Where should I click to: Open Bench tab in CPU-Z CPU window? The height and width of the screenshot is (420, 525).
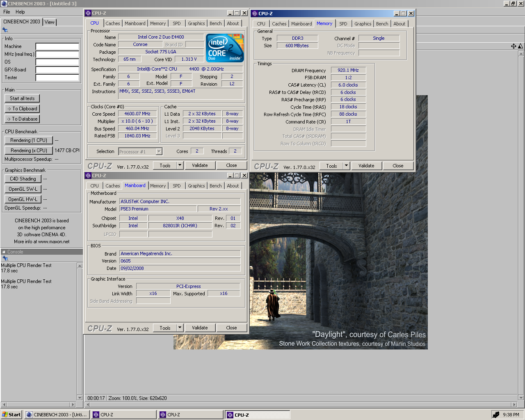click(216, 23)
